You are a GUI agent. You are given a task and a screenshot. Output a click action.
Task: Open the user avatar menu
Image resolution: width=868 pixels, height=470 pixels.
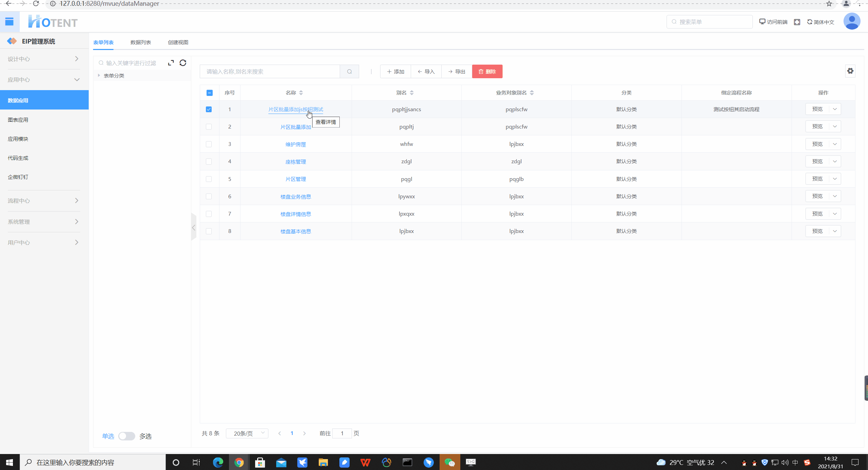tap(852, 21)
